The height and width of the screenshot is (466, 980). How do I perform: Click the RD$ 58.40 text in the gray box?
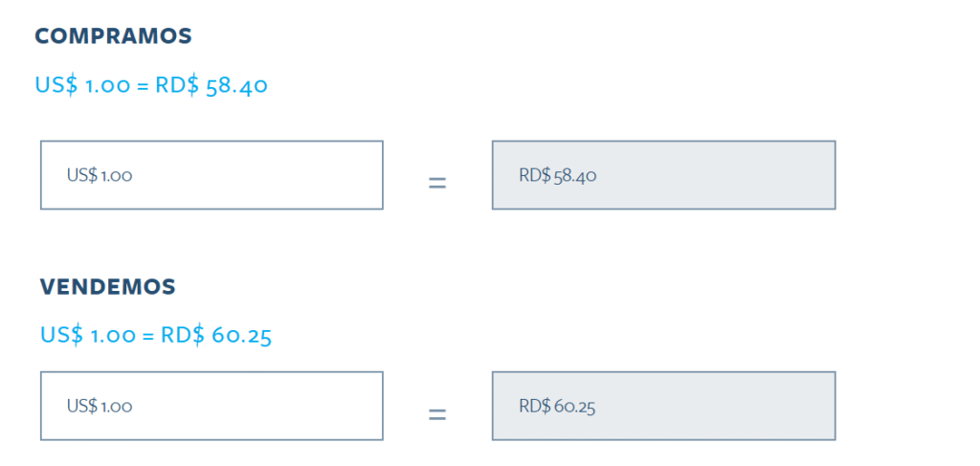[x=558, y=175]
